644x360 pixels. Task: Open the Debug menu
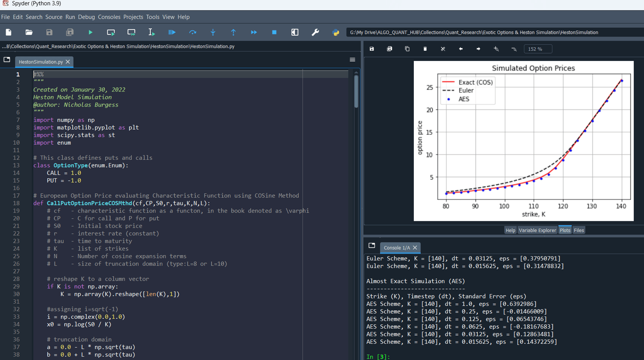pyautogui.click(x=86, y=17)
